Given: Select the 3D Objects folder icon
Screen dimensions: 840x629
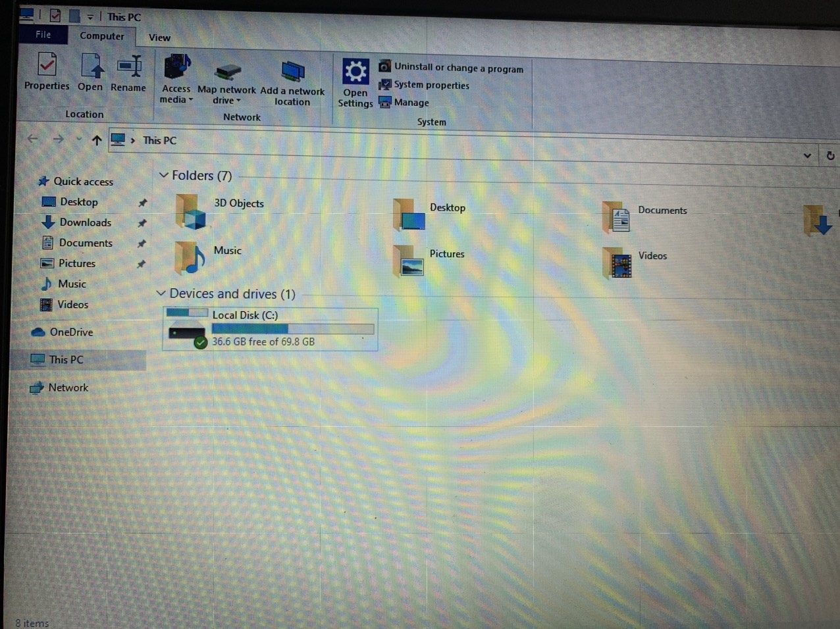Looking at the screenshot, I should 192,211.
